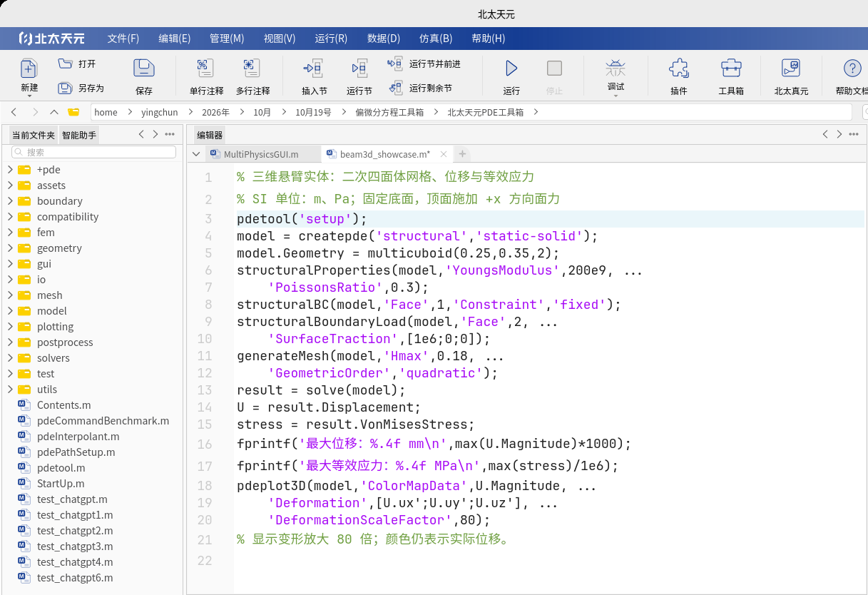The width and height of the screenshot is (868, 595).
Task: Click the 偏微分方程工具箱 breadcrumb
Action: pyautogui.click(x=389, y=112)
